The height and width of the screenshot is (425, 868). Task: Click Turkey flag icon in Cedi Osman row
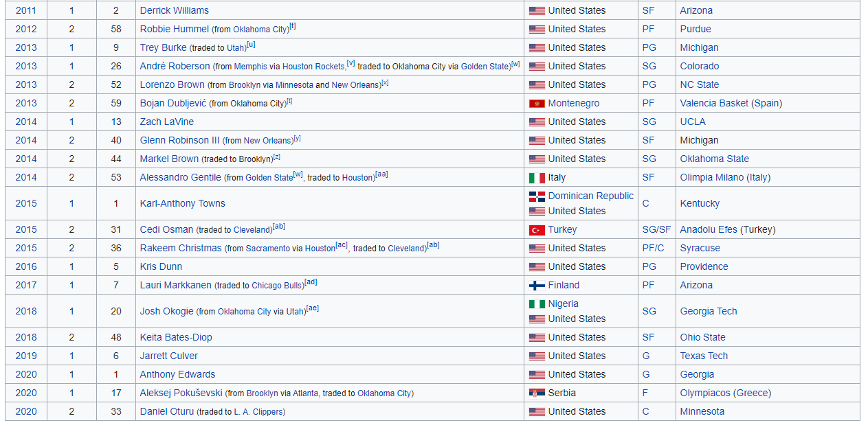coord(537,230)
